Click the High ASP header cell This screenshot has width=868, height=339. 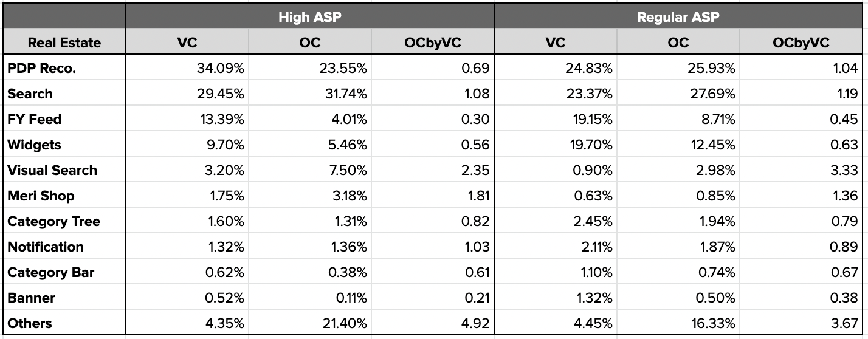309,17
